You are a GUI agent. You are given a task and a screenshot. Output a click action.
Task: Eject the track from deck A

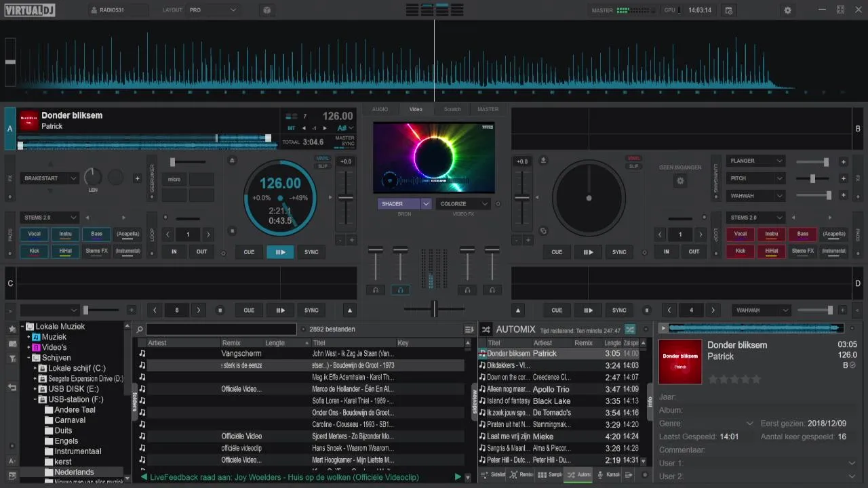click(x=233, y=161)
